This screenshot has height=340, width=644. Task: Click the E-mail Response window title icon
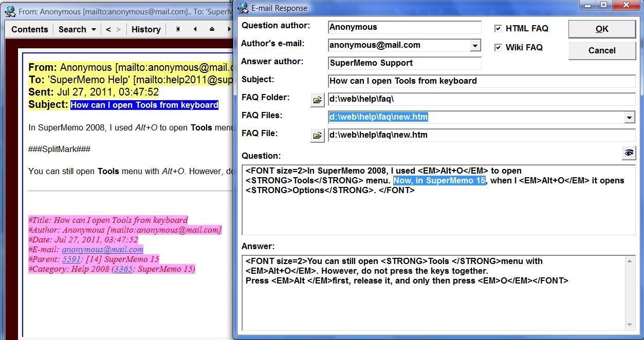[x=243, y=8]
